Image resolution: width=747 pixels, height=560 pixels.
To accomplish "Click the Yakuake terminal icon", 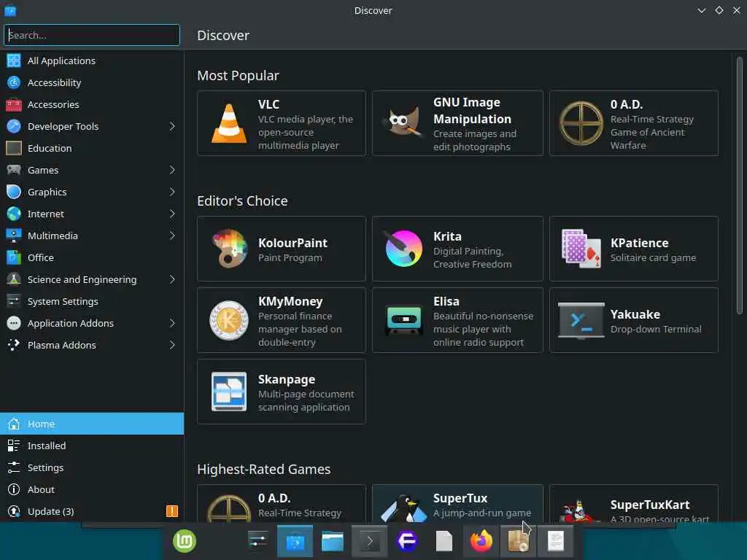I will click(x=581, y=321).
